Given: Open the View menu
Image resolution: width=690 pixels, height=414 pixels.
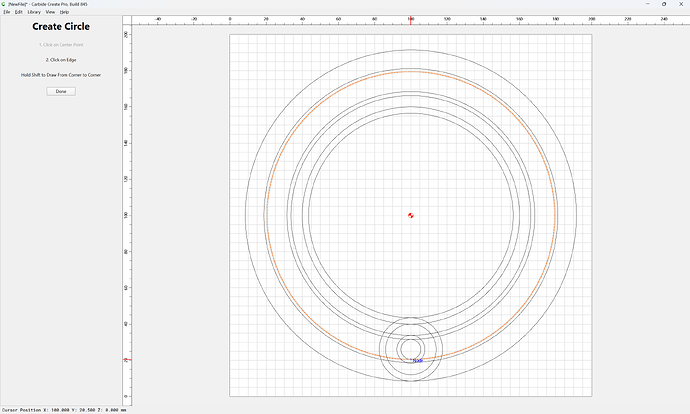Looking at the screenshot, I should [x=51, y=12].
